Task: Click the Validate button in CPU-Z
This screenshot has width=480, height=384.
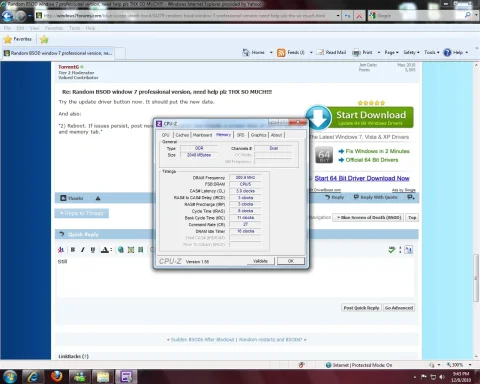Action: [260, 261]
